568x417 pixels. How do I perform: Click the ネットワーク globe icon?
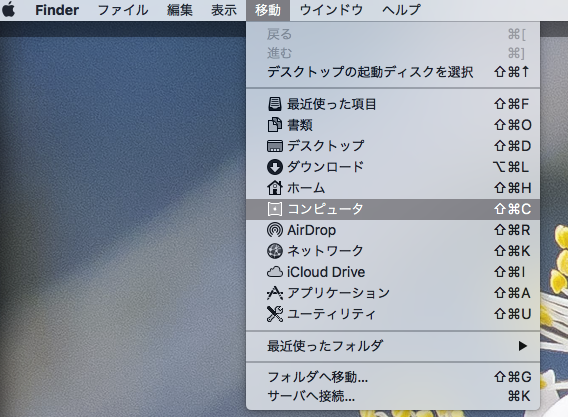click(x=275, y=251)
